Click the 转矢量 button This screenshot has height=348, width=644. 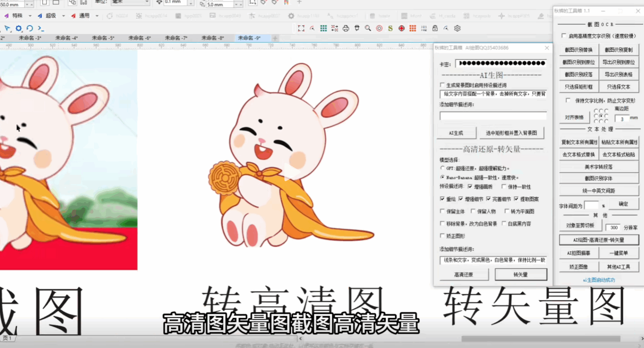[x=520, y=274]
